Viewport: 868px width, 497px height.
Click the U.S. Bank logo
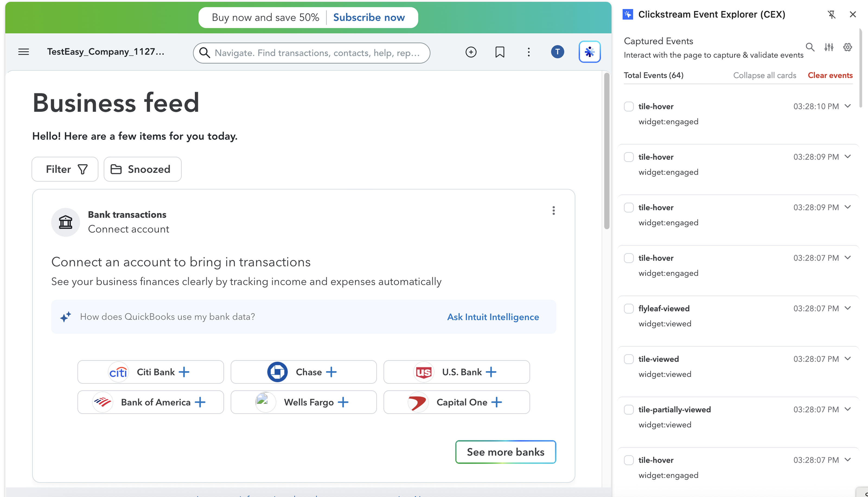(423, 372)
